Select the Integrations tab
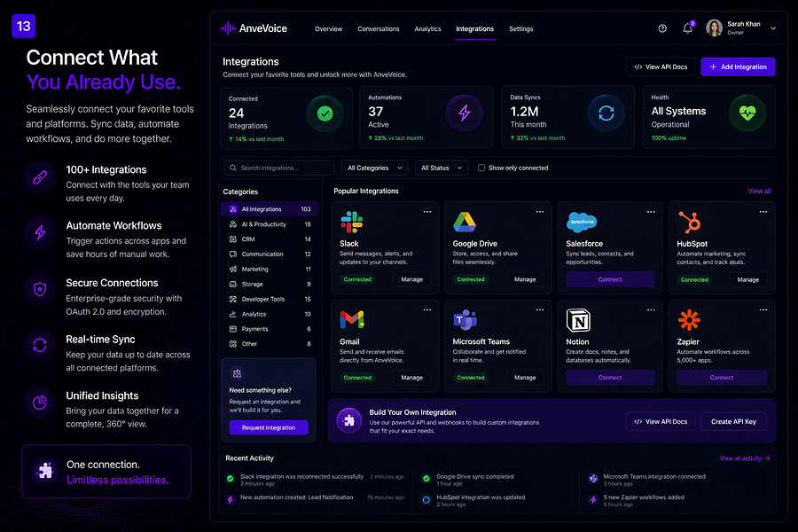Screen dimensions: 798x532 coord(475,29)
